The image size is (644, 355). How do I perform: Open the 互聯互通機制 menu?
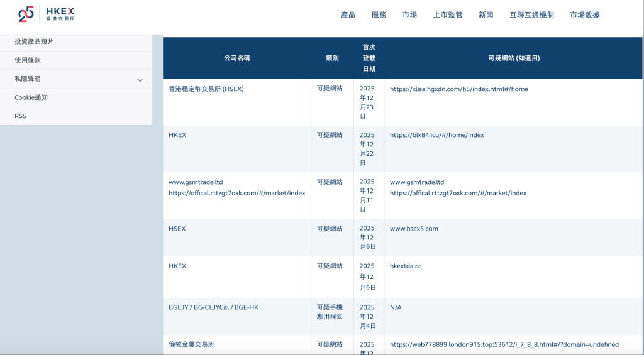531,15
